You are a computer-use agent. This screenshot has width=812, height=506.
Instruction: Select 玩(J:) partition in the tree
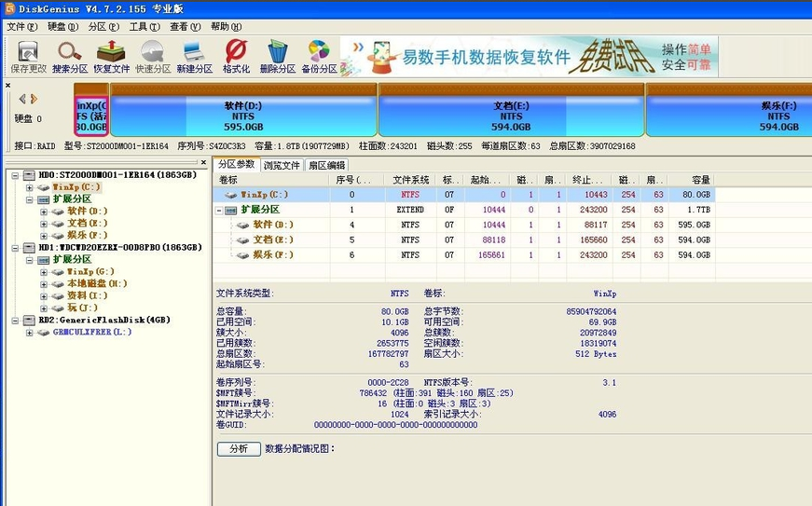point(82,308)
